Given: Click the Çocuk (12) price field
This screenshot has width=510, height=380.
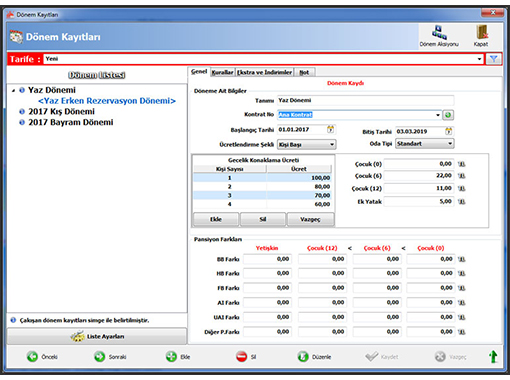Looking at the screenshot, I should coord(419,188).
